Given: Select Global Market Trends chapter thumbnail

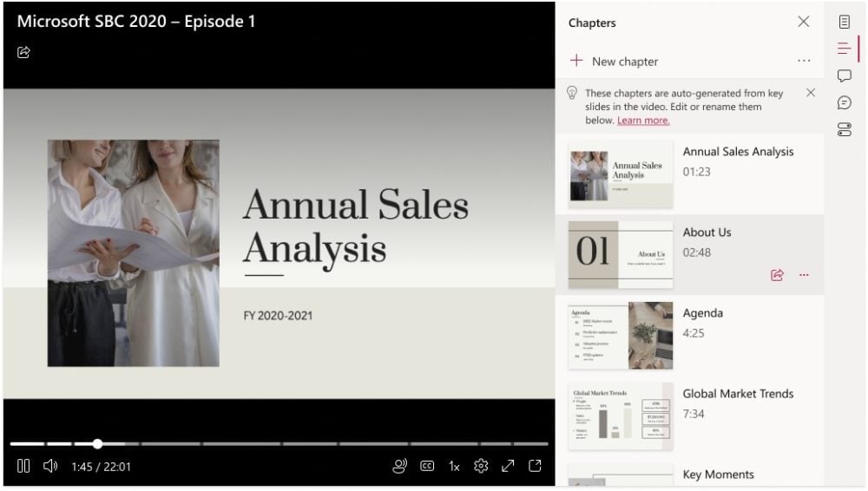Looking at the screenshot, I should pyautogui.click(x=621, y=416).
